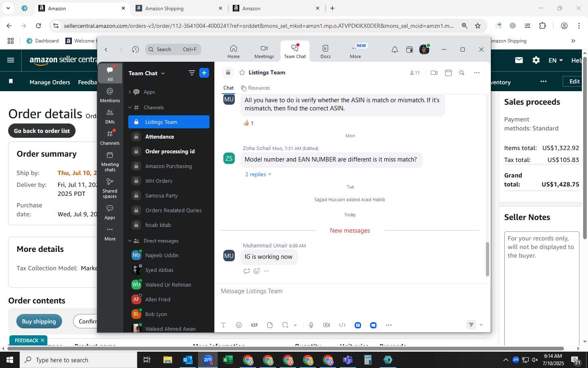
Task: Open Zoom Docs tab
Action: point(325,52)
